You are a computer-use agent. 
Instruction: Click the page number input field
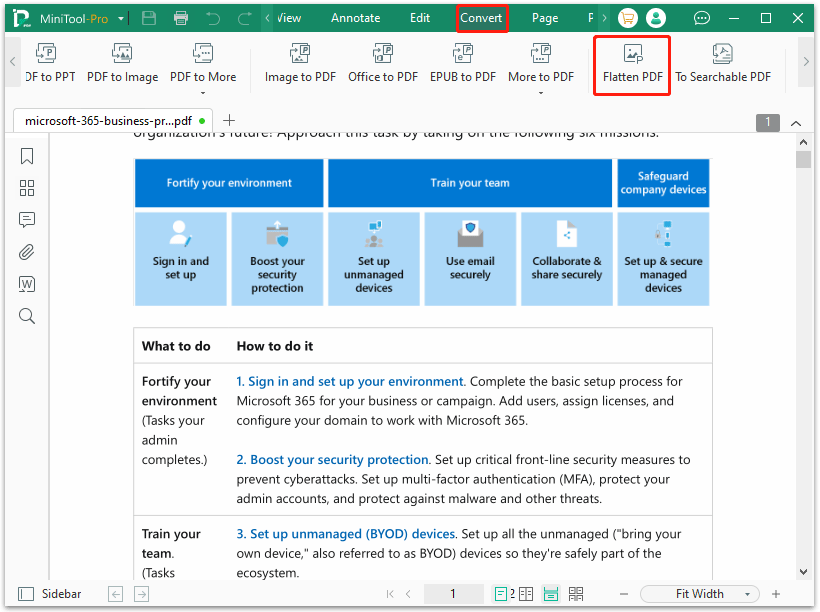[x=453, y=594]
